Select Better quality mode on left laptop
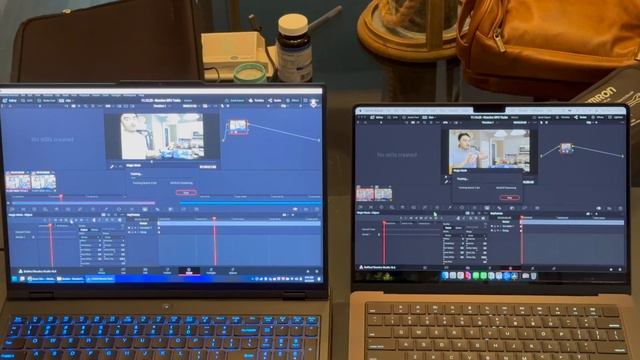 point(95,230)
